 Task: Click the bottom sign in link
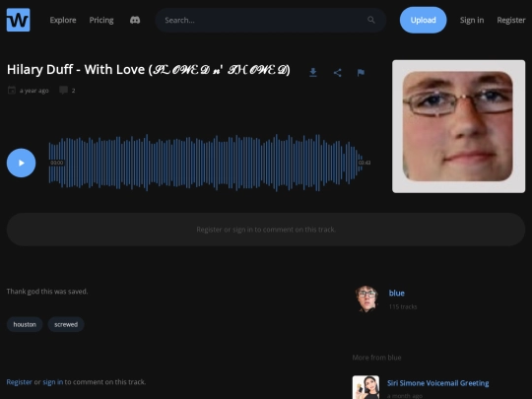click(52, 382)
